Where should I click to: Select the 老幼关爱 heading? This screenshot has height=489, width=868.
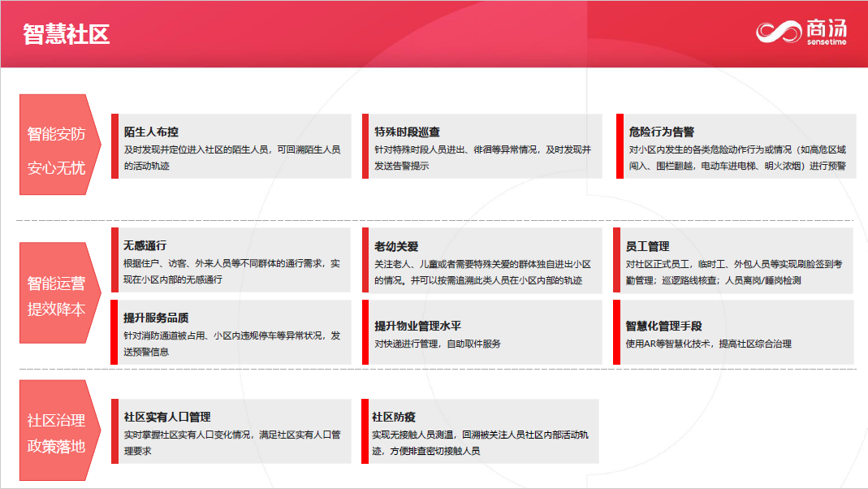tap(395, 246)
